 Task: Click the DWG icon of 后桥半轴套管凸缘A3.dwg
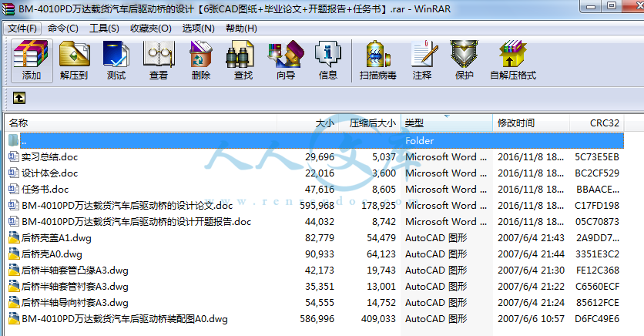[x=14, y=270]
